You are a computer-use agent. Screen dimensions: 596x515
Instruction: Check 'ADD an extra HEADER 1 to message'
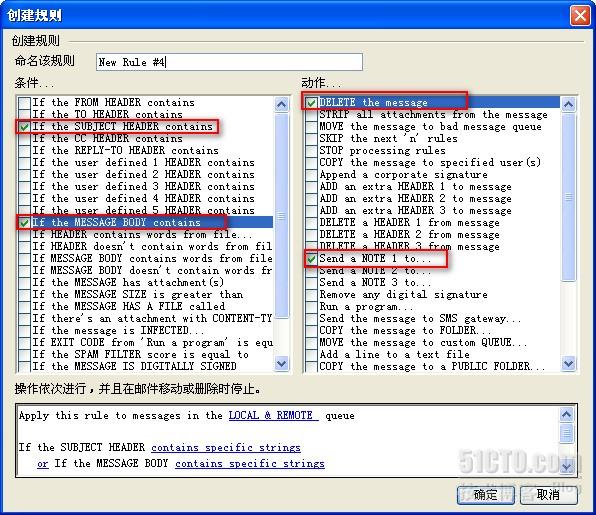click(312, 186)
